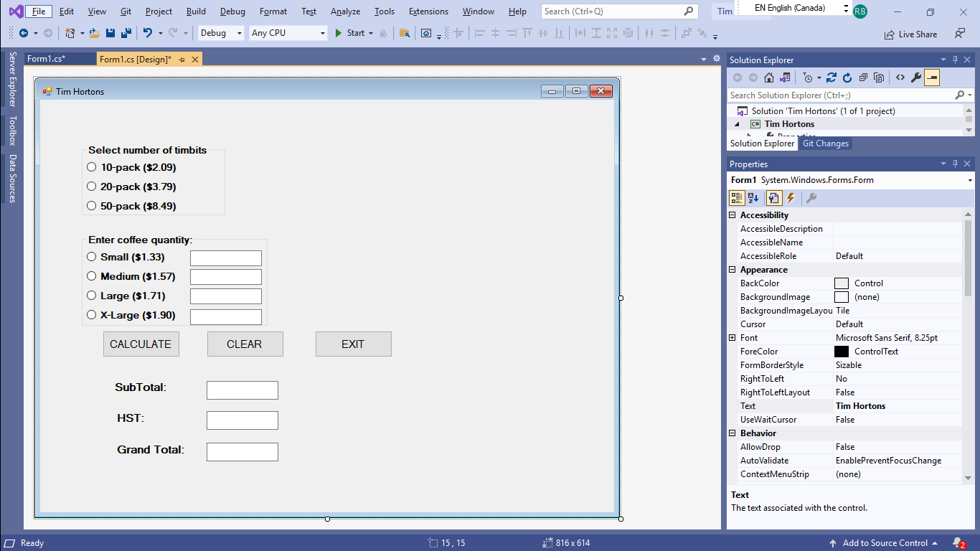The width and height of the screenshot is (980, 551).
Task: Open notifications bell in status bar
Action: point(958,543)
